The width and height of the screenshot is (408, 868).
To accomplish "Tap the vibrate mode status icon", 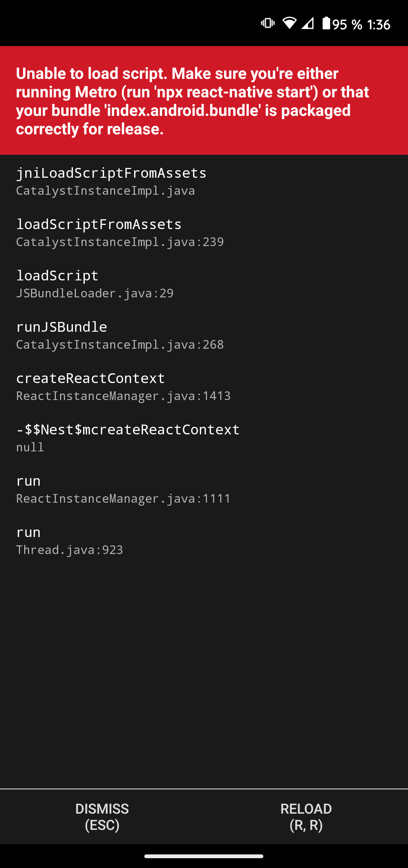I will 267,23.
